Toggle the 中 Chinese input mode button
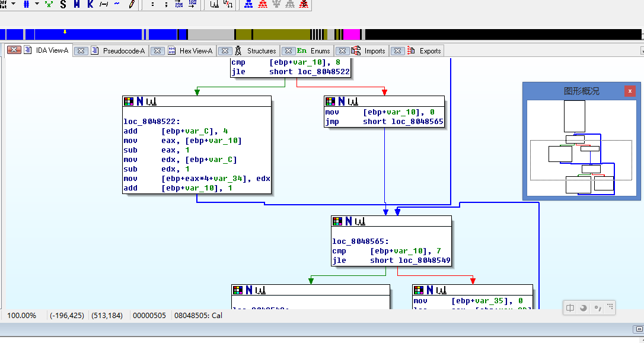 [570, 307]
